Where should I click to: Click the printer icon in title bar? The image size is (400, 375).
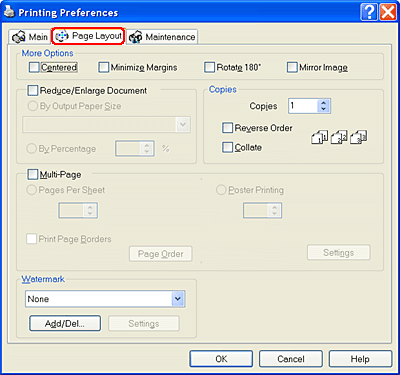pos(9,12)
